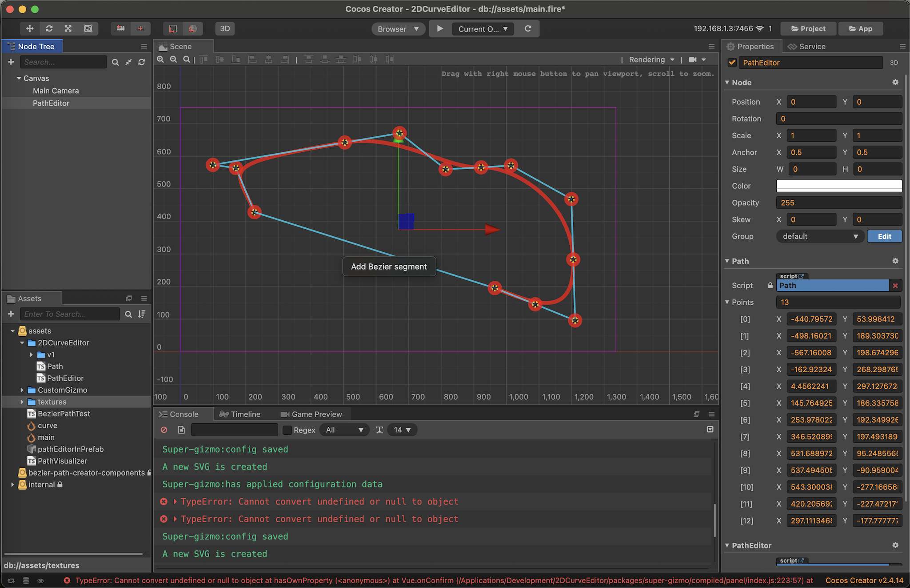Enable the Regex checkbox in Console
This screenshot has height=588, width=910.
287,430
